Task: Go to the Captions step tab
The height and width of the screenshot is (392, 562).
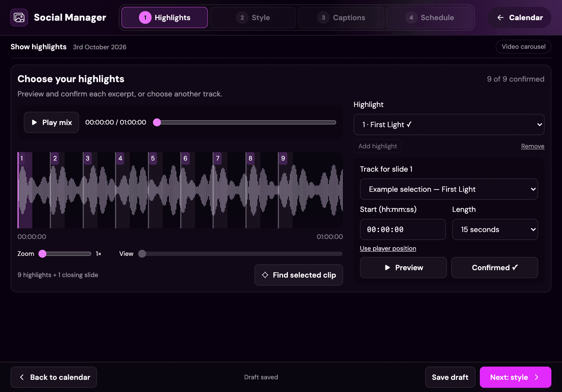Action: tap(341, 17)
